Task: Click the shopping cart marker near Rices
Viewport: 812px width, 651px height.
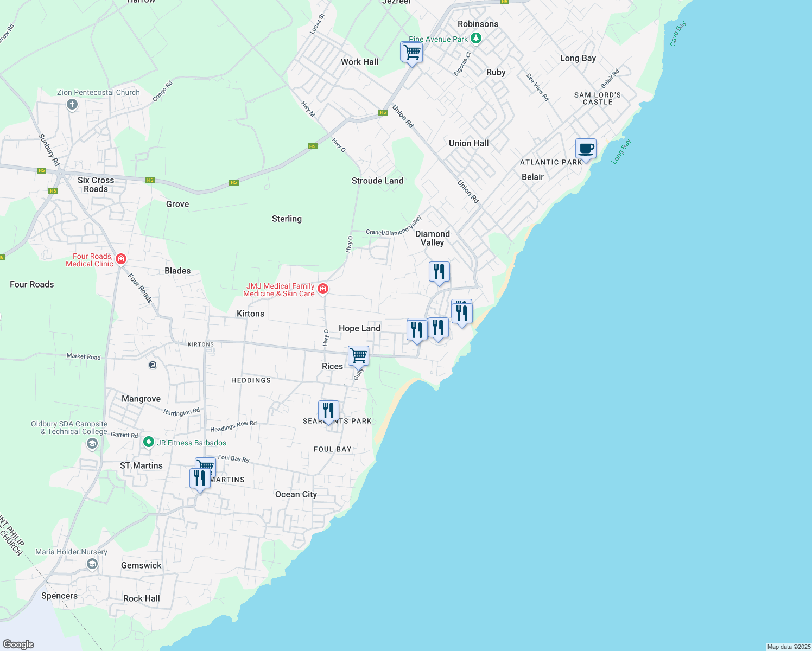Action: (x=359, y=357)
